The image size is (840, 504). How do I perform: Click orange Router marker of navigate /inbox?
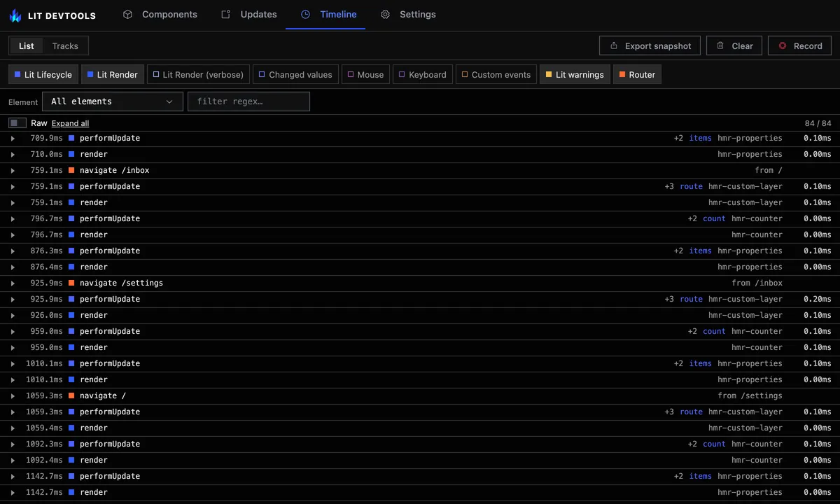tap(71, 170)
